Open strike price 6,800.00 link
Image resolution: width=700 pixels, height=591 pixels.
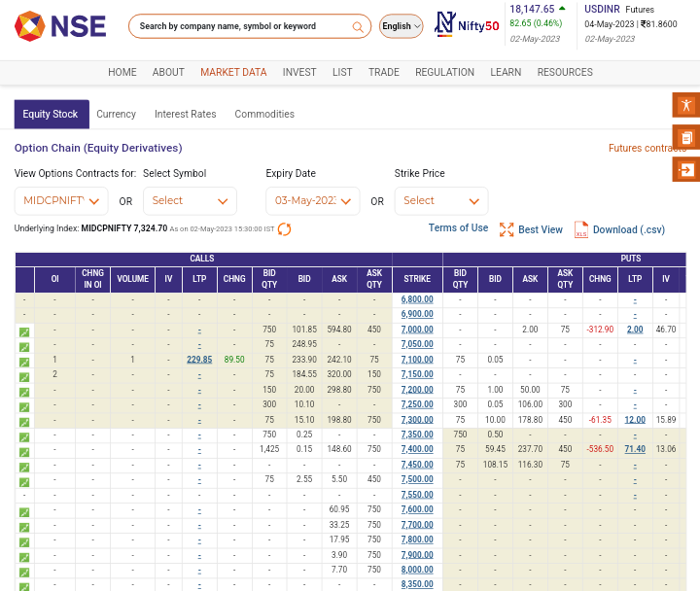[417, 299]
